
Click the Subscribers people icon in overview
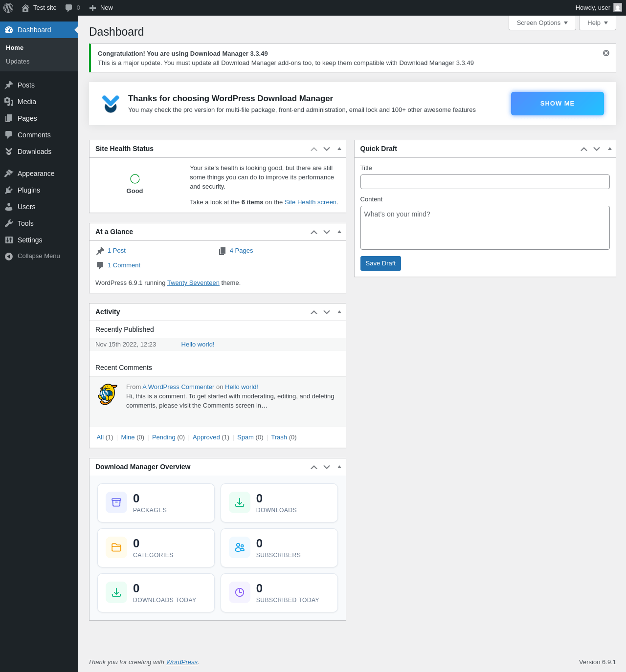click(240, 547)
